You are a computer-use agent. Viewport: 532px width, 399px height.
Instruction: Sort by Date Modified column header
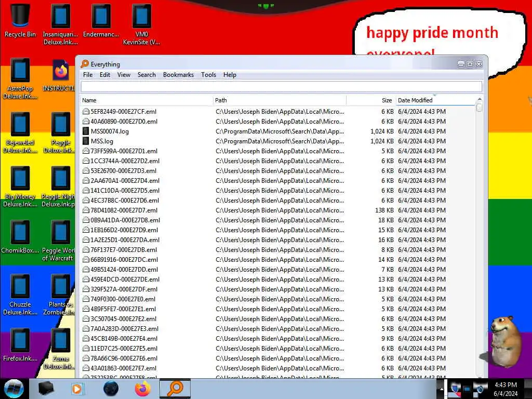[x=435, y=100]
